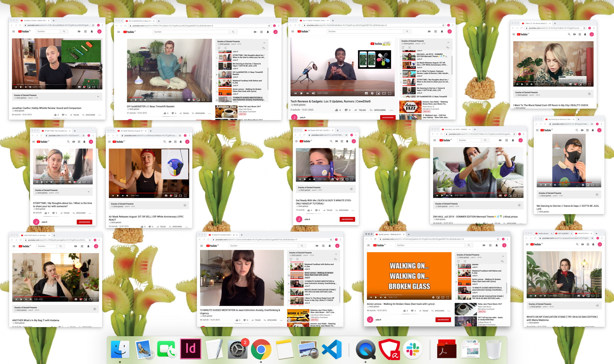The width and height of the screenshot is (614, 364).
Task: Mute audio in Tech Reviews video player
Action: [313, 93]
